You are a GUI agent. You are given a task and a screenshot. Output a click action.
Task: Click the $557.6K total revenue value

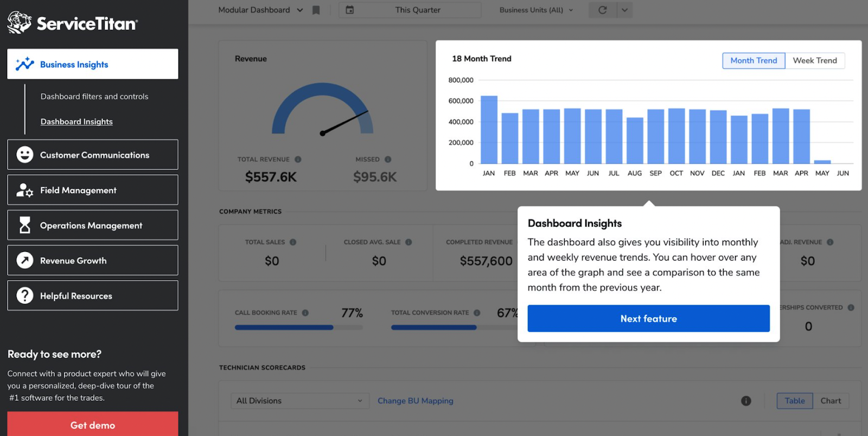click(271, 177)
